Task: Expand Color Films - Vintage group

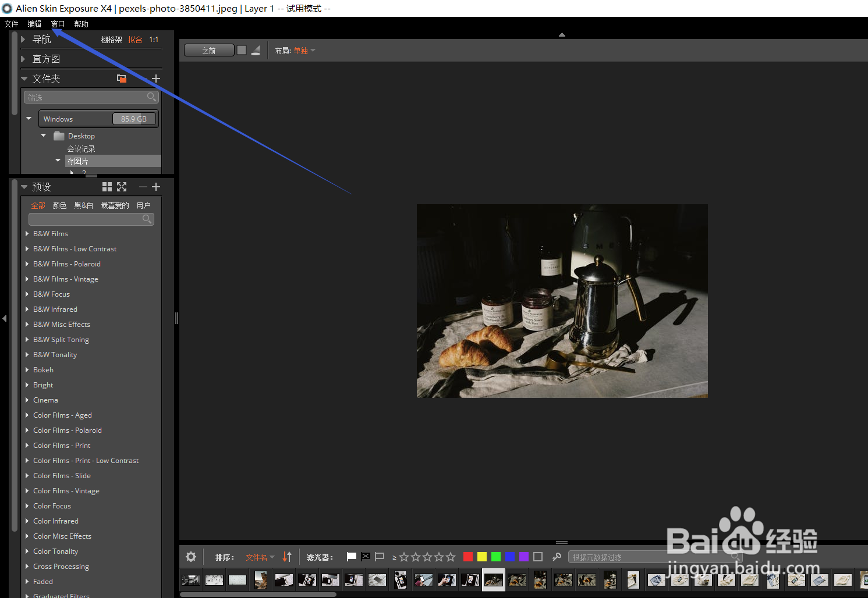Action: (27, 490)
